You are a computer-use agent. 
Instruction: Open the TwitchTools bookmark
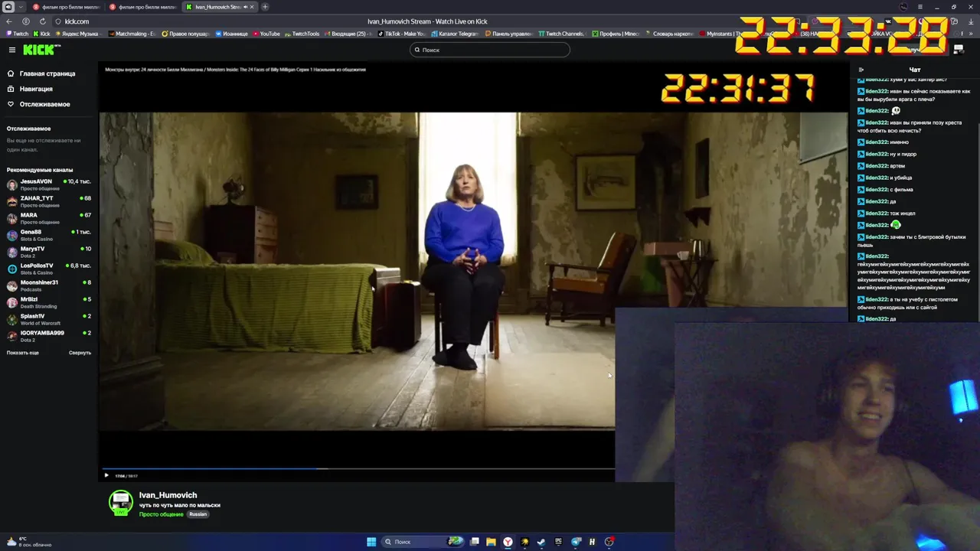coord(302,34)
